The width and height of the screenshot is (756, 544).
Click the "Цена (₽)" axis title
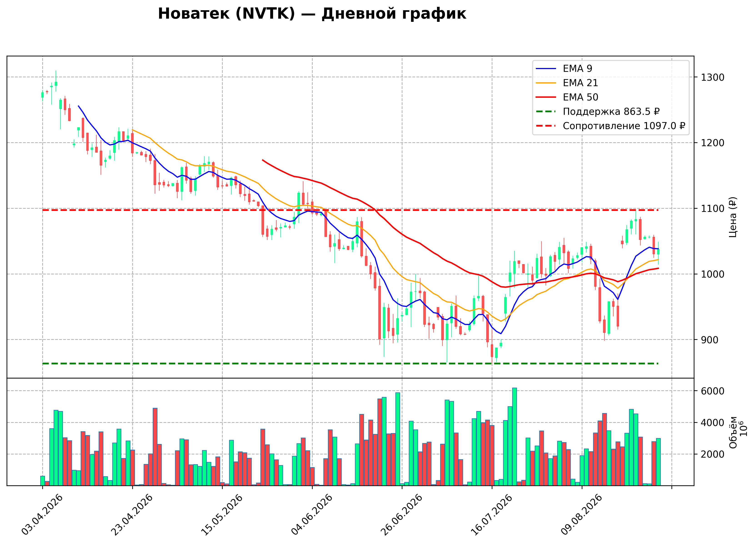[x=733, y=217]
